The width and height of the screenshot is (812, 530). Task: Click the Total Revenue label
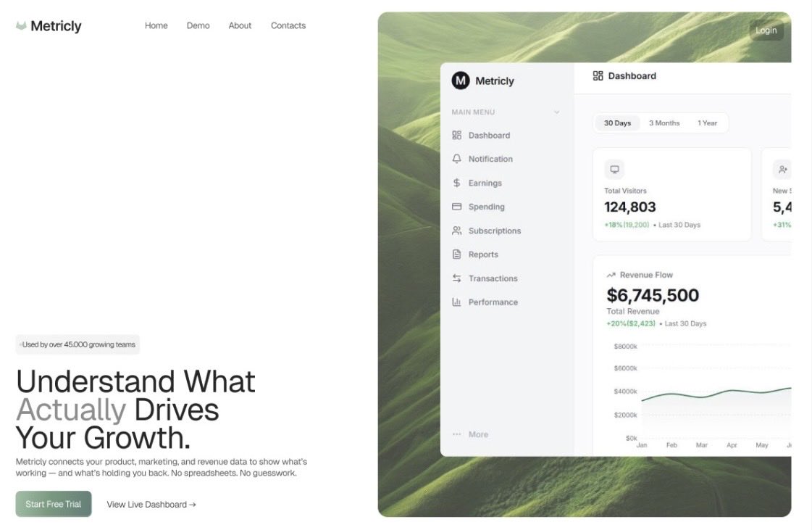(x=633, y=311)
